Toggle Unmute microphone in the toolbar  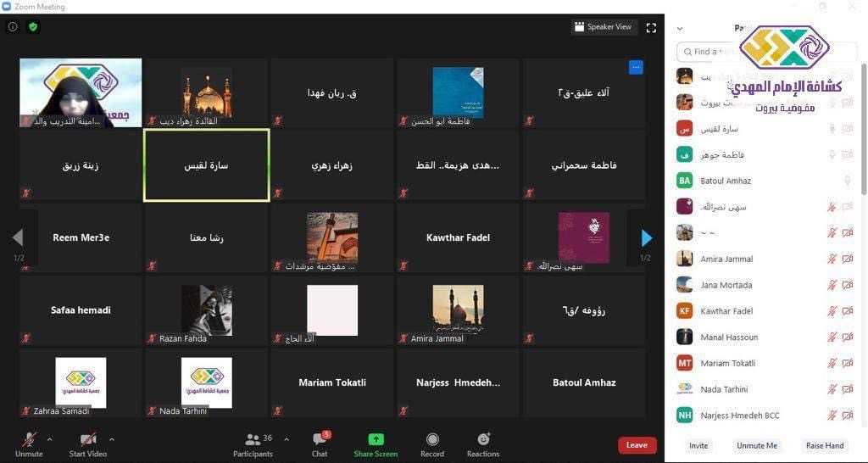(29, 439)
